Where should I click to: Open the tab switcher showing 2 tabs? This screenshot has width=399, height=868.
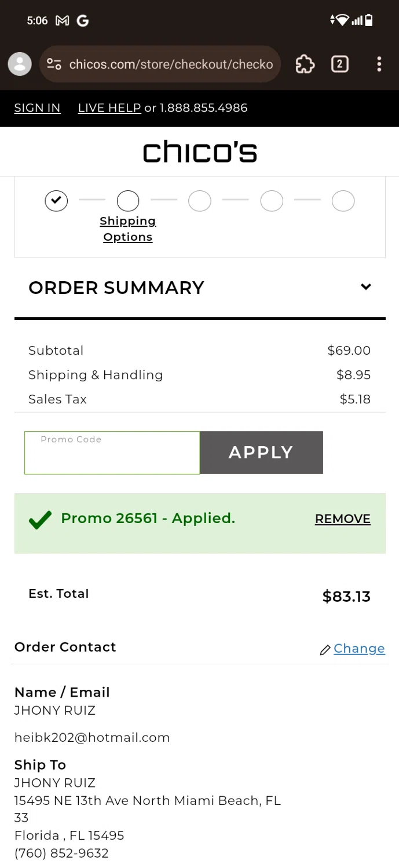[x=340, y=64]
